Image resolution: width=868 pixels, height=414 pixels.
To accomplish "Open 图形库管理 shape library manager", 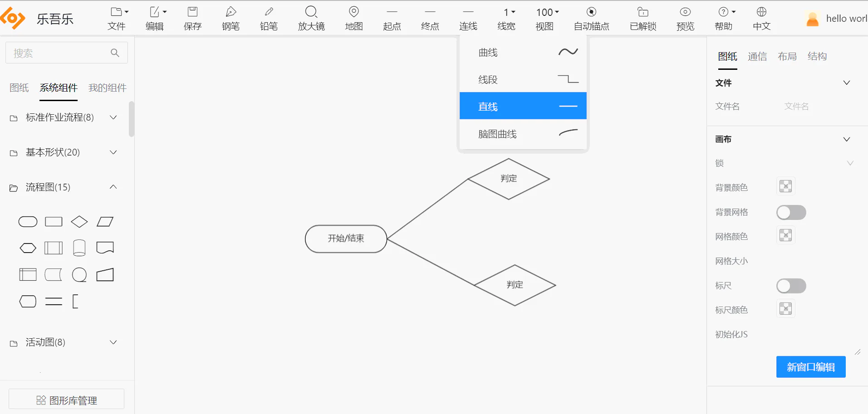I will click(66, 400).
